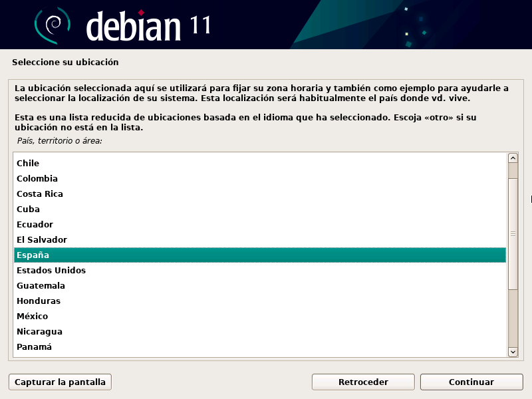The width and height of the screenshot is (532, 399).
Task: Click Continuar to proceed
Action: 471,382
